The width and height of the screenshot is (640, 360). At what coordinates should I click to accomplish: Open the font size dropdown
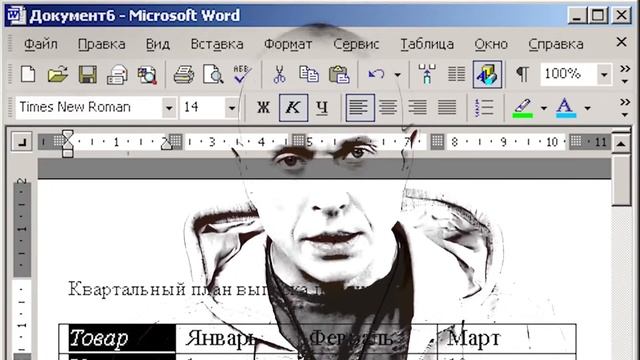point(232,108)
